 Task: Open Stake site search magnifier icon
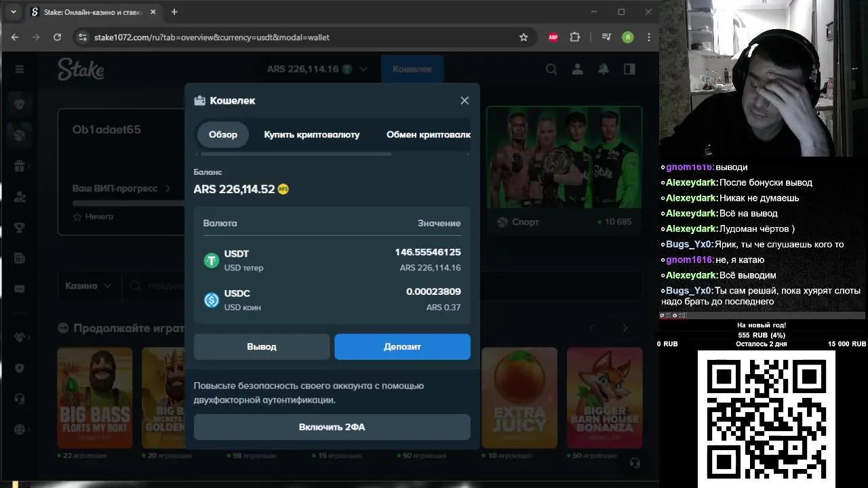point(551,69)
